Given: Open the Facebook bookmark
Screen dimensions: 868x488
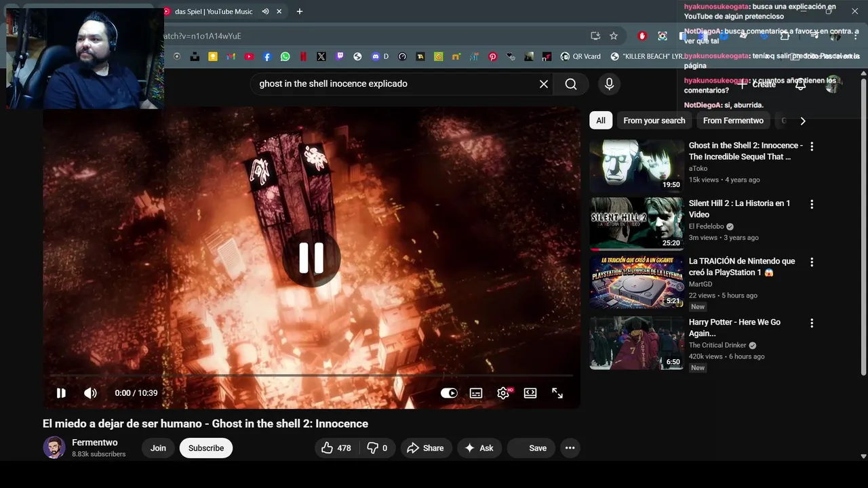Looking at the screenshot, I should coord(267,57).
